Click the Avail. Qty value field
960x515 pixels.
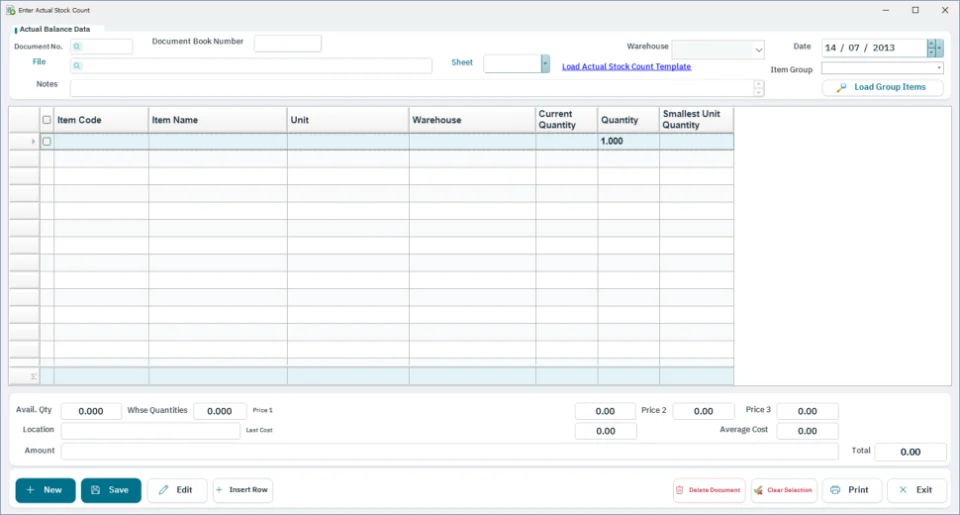(x=91, y=411)
